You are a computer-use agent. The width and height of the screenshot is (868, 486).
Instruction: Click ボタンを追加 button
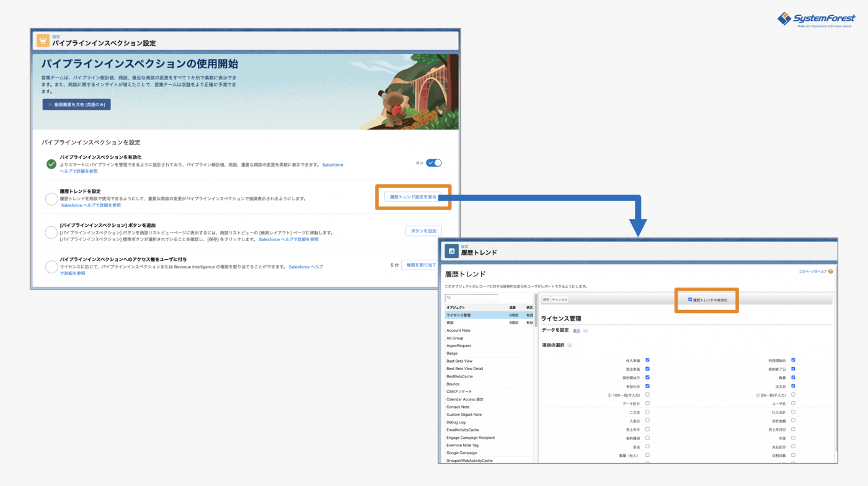(423, 231)
